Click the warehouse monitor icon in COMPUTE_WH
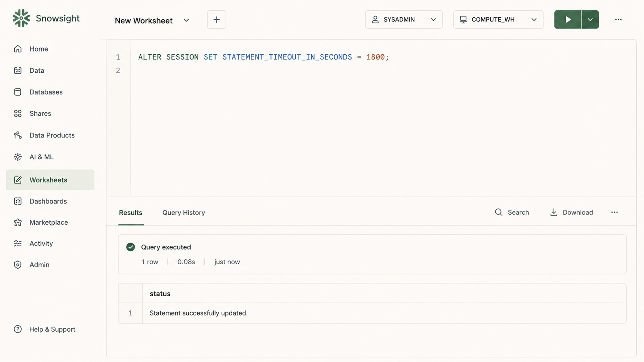The width and height of the screenshot is (644, 362). tap(463, 20)
